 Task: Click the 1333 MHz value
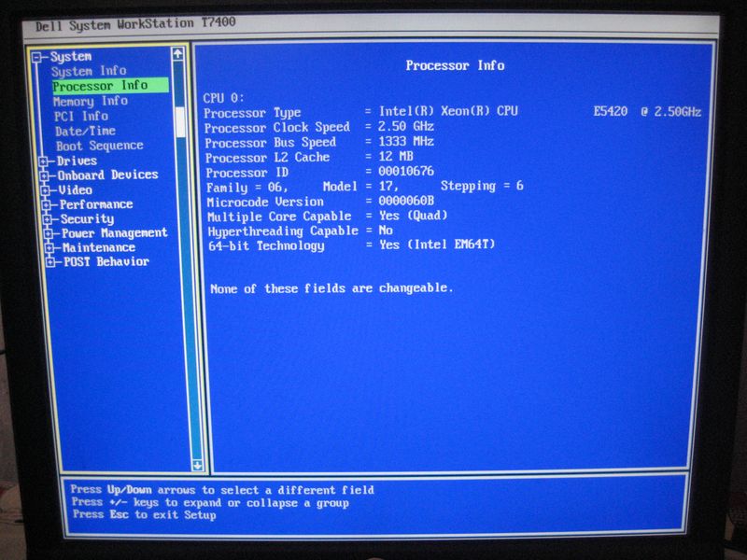(406, 142)
